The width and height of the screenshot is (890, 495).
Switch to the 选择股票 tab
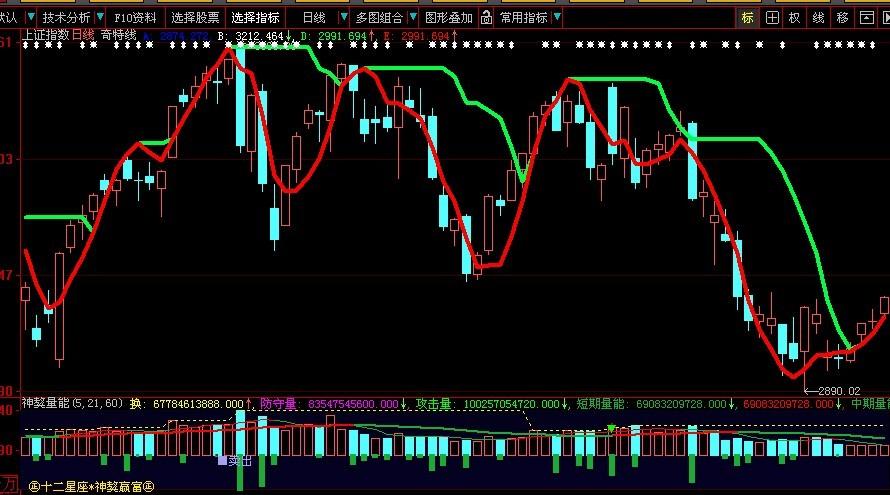pyautogui.click(x=195, y=18)
